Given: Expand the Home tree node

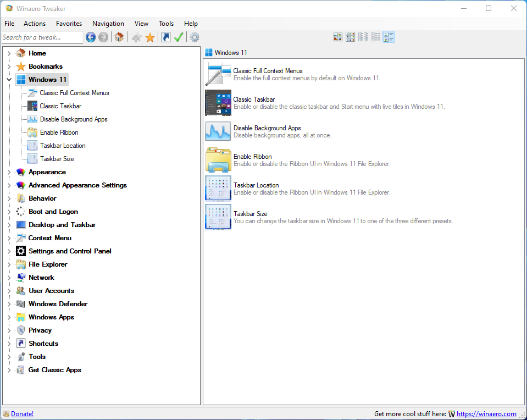Looking at the screenshot, I should click(x=9, y=53).
